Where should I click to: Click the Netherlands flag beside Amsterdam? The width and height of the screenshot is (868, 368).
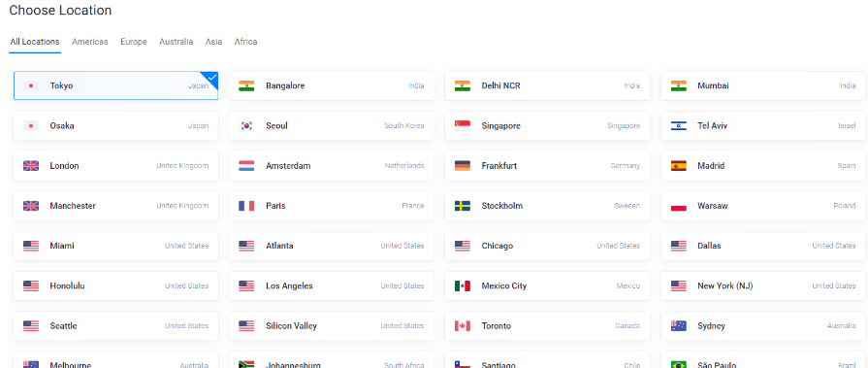[246, 166]
